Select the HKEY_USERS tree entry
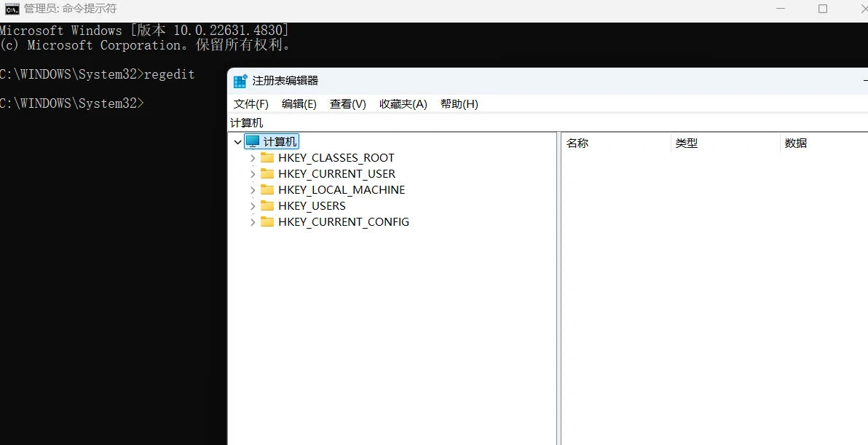This screenshot has width=868, height=445. (x=312, y=205)
